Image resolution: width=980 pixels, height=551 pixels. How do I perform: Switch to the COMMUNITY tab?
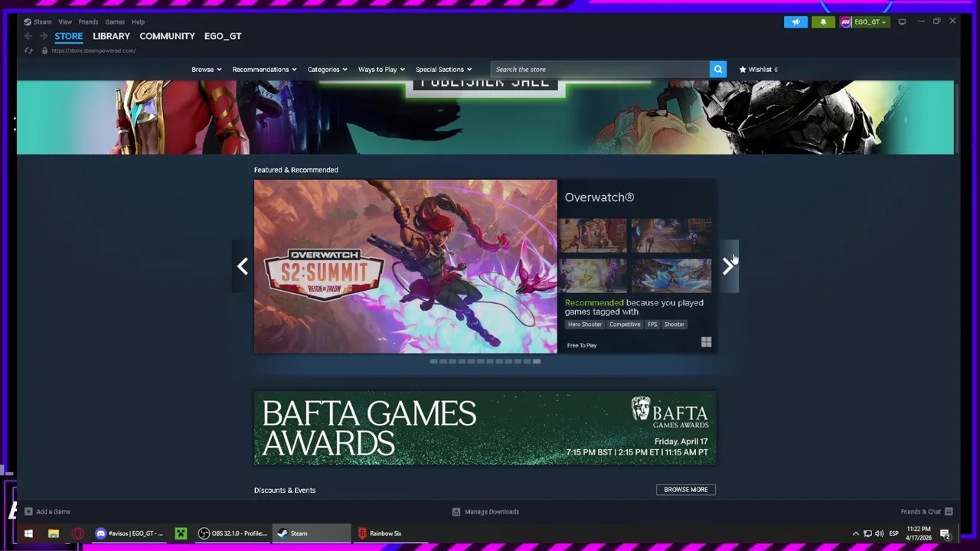167,36
